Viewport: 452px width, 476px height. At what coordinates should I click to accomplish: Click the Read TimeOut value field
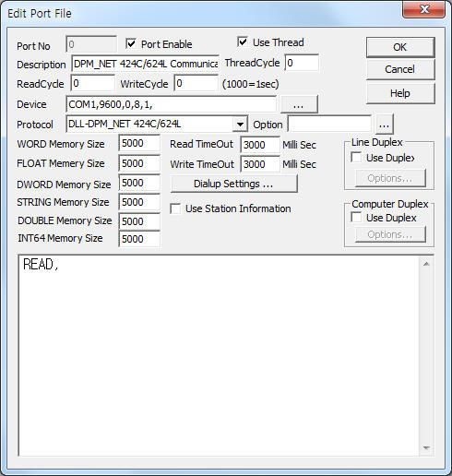[260, 145]
